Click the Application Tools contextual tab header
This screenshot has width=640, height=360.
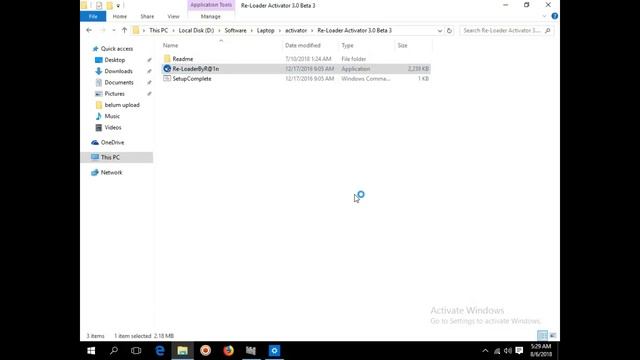point(211,5)
